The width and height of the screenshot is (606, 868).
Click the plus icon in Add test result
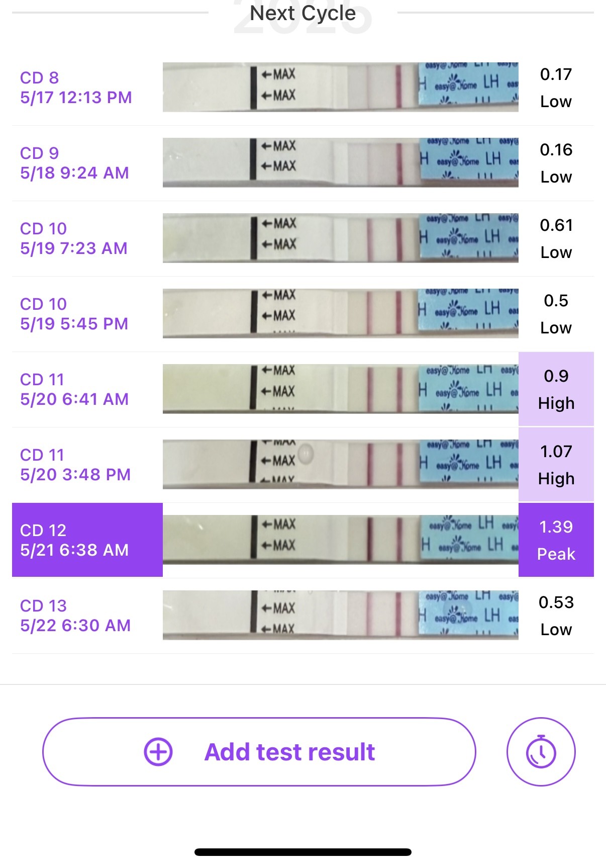click(x=158, y=752)
